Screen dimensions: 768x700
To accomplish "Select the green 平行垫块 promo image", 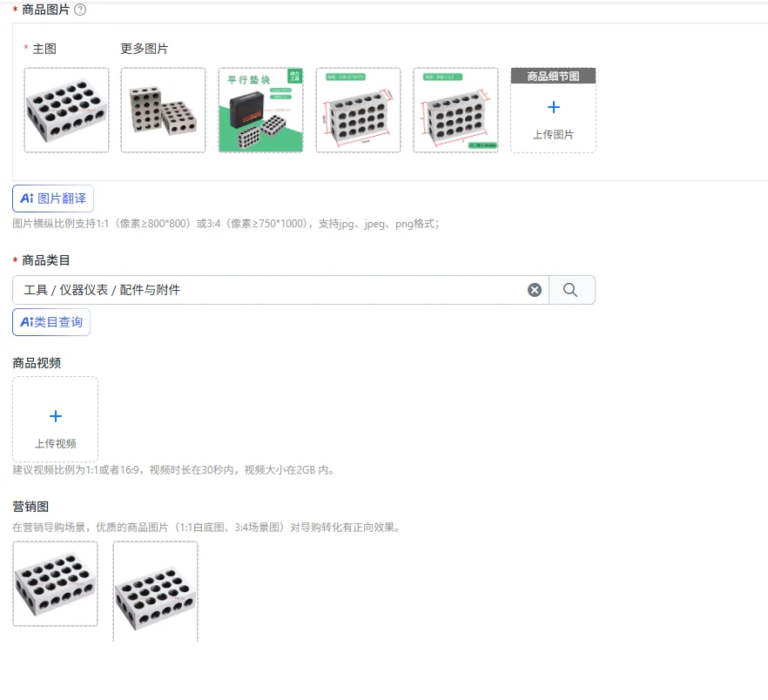I will coord(260,111).
